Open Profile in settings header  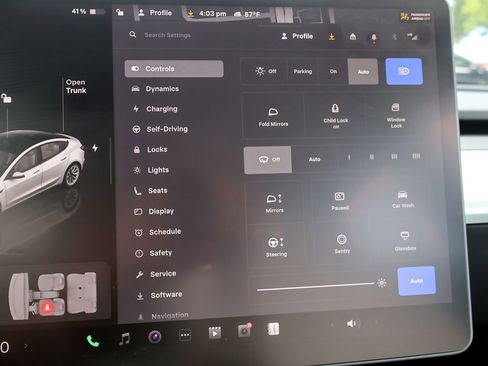click(297, 36)
